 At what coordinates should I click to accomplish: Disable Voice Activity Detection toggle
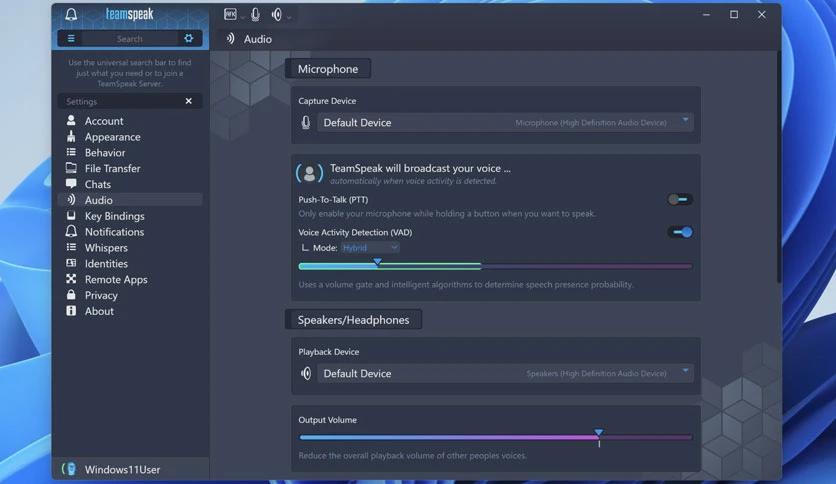(x=680, y=232)
